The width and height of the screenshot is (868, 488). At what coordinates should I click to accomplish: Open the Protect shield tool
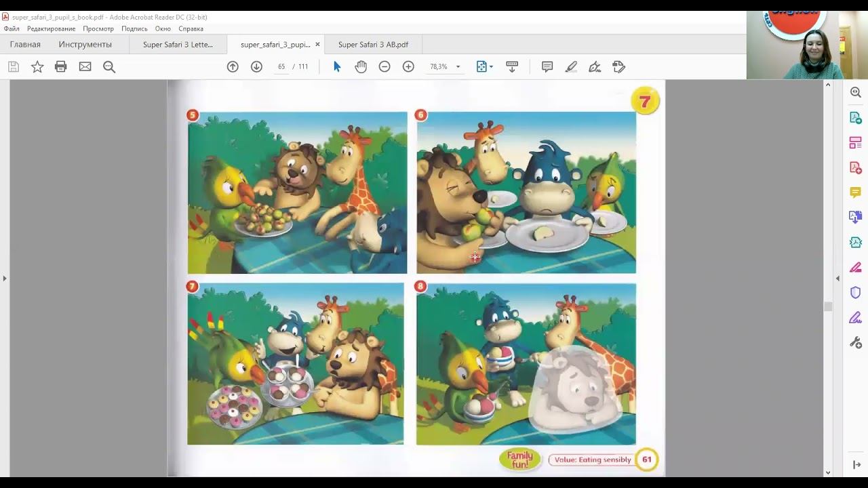pos(856,292)
